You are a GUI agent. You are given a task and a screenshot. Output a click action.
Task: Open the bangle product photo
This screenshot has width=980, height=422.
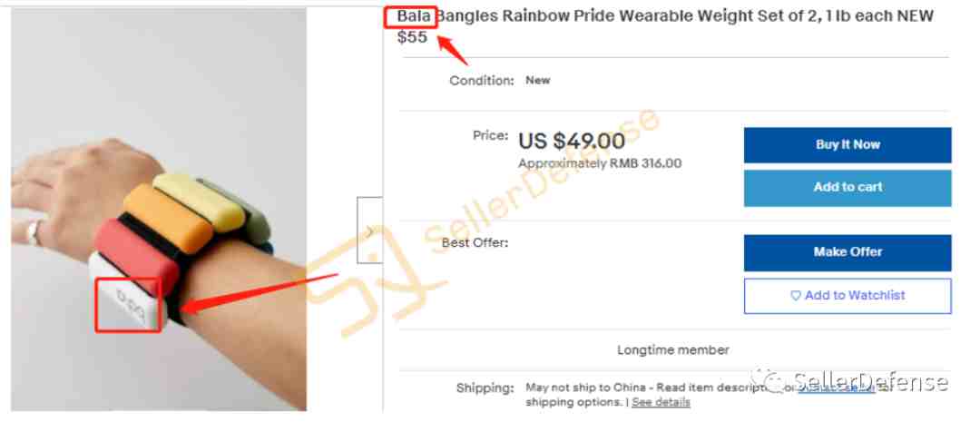pyautogui.click(x=159, y=210)
